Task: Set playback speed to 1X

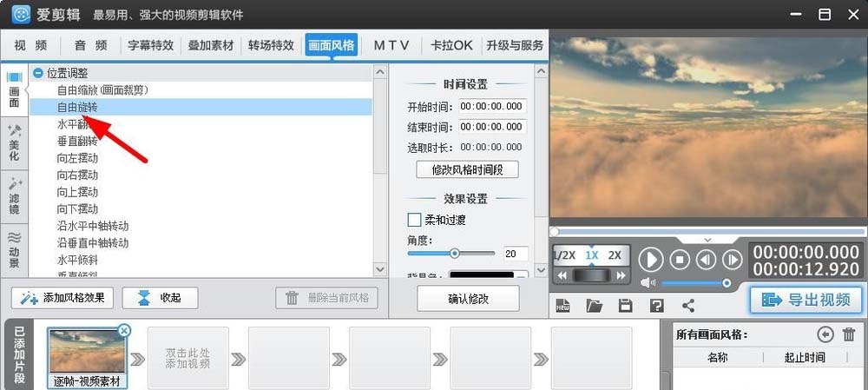Action: 592,255
